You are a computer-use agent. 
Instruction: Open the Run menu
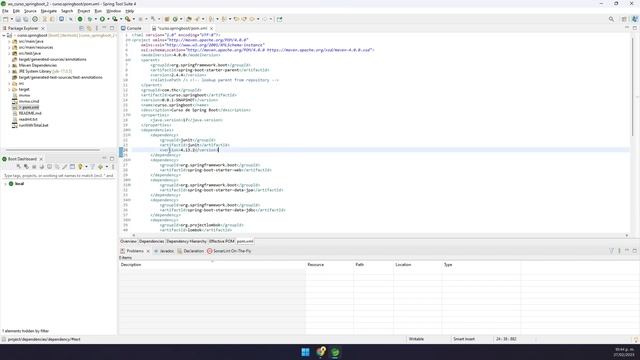(98, 11)
